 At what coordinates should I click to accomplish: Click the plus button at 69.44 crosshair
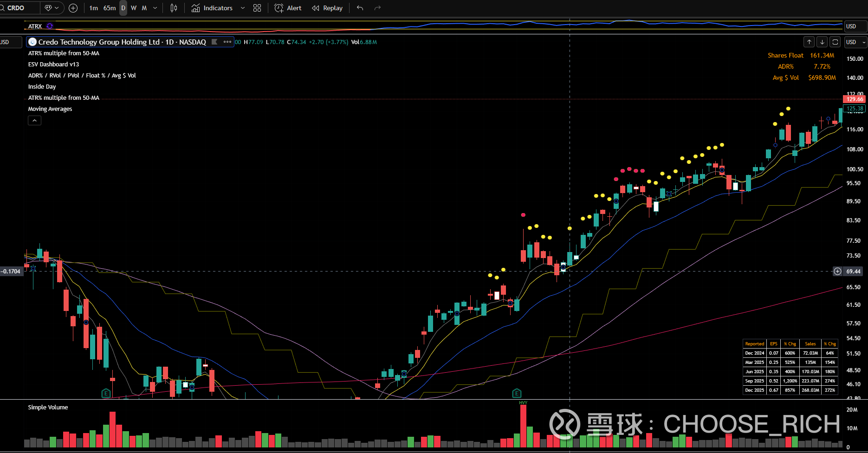(837, 271)
